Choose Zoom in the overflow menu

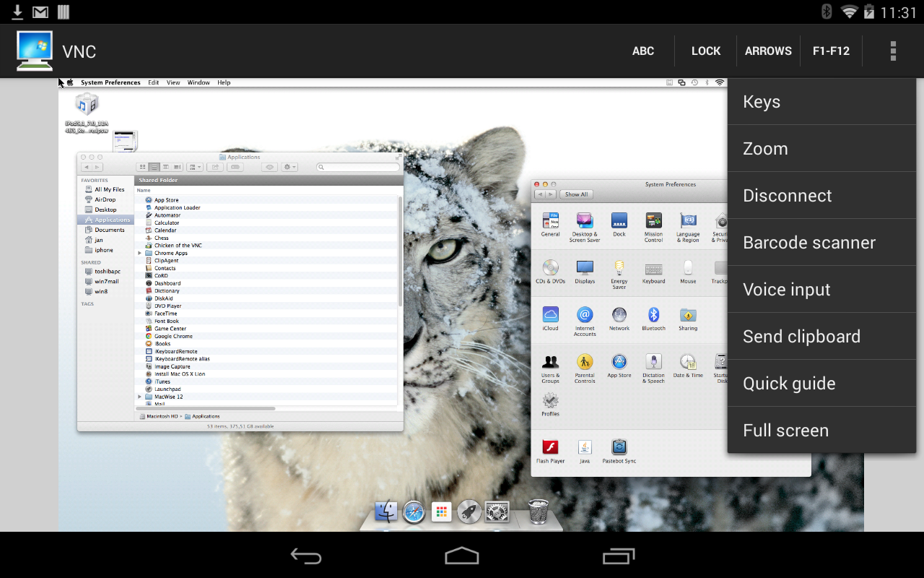821,149
